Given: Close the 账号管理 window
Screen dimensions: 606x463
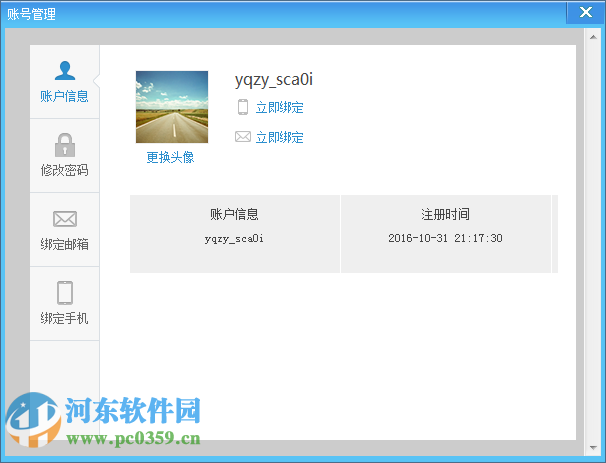Looking at the screenshot, I should [x=586, y=12].
